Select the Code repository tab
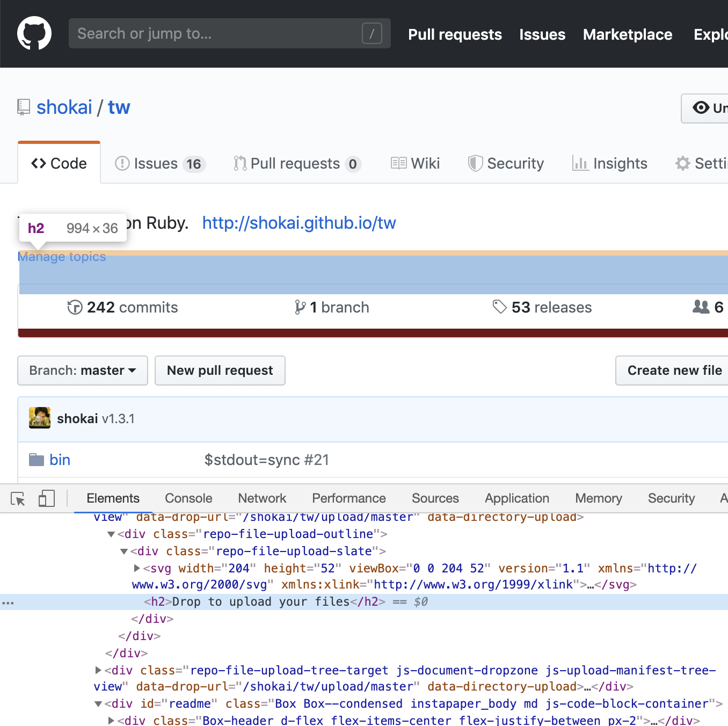 (59, 163)
